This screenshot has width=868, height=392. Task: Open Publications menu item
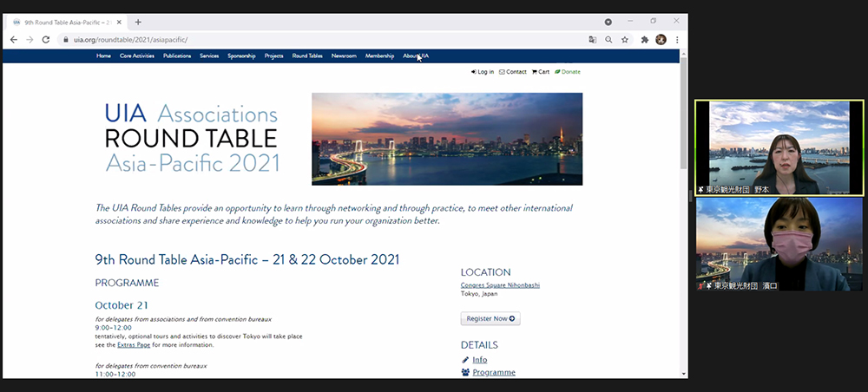(x=177, y=56)
